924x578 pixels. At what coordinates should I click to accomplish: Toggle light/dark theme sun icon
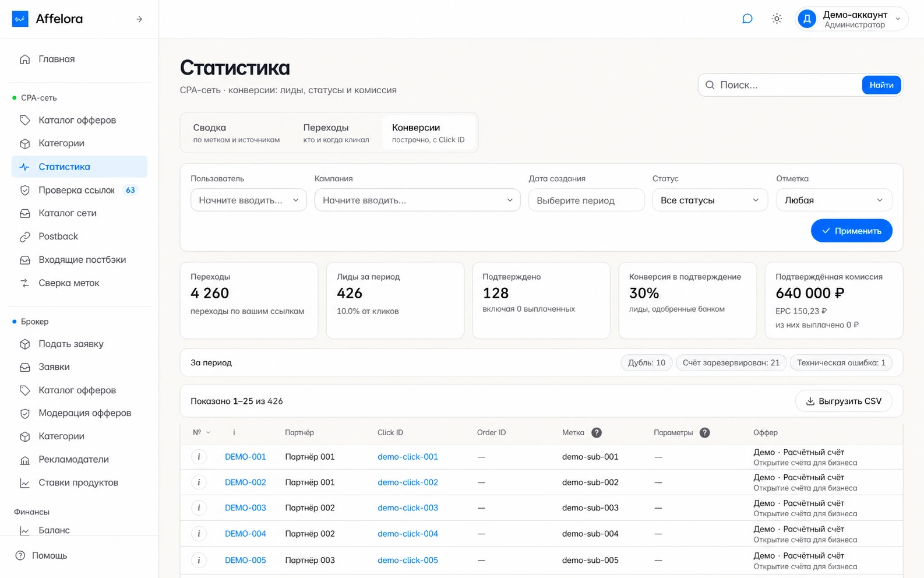[x=777, y=19]
